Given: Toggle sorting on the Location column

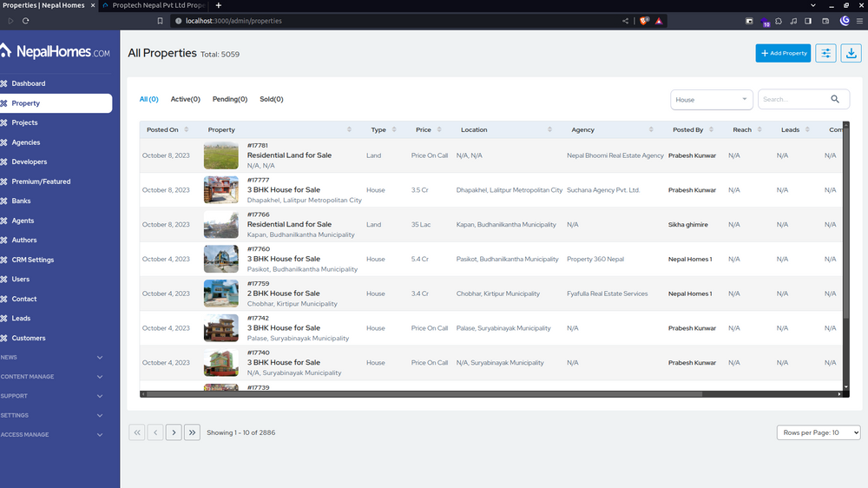Looking at the screenshot, I should pyautogui.click(x=550, y=129).
